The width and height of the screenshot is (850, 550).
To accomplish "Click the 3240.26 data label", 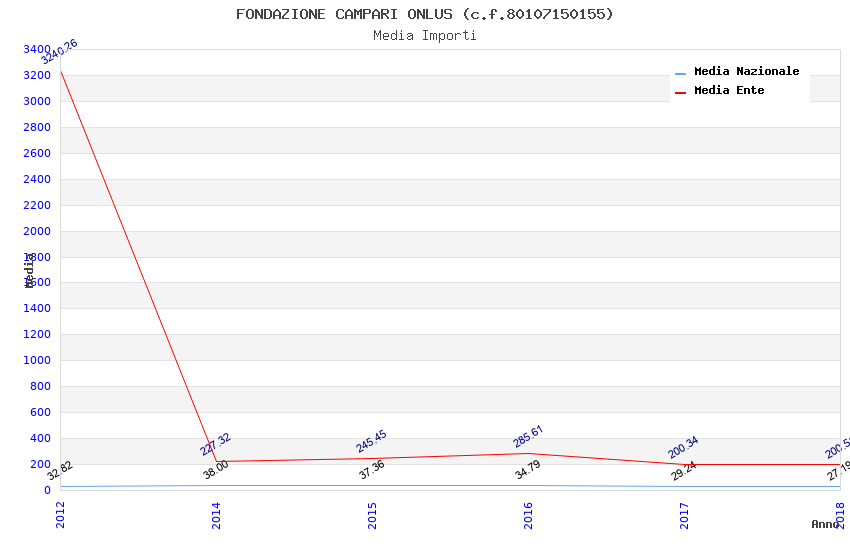I will (60, 51).
